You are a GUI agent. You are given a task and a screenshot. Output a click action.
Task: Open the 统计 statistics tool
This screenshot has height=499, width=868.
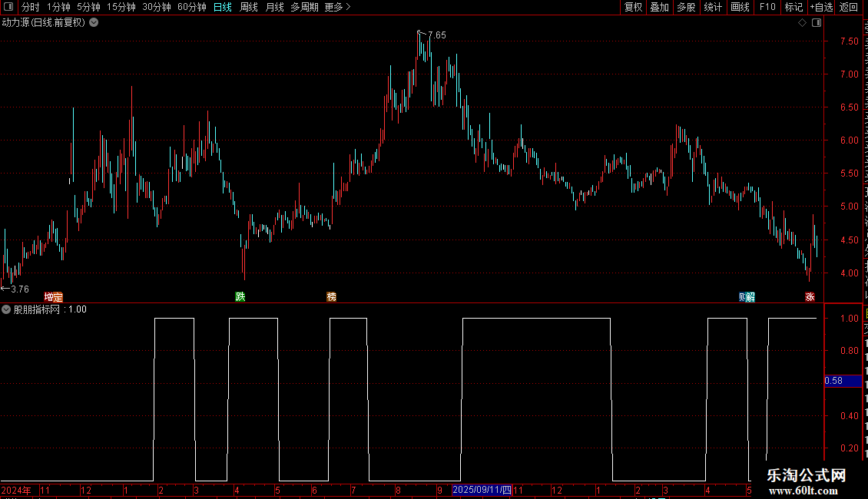pyautogui.click(x=712, y=7)
